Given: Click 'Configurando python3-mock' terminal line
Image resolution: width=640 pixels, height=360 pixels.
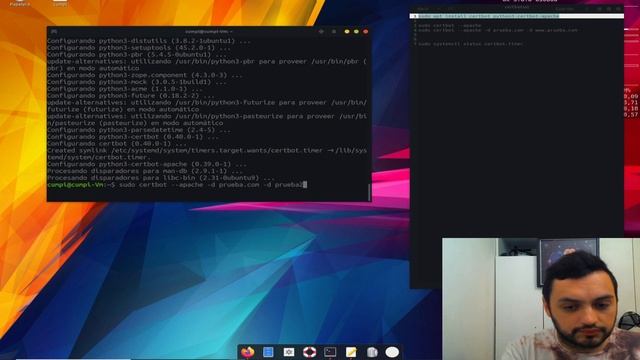Looking at the screenshot, I should [137, 82].
